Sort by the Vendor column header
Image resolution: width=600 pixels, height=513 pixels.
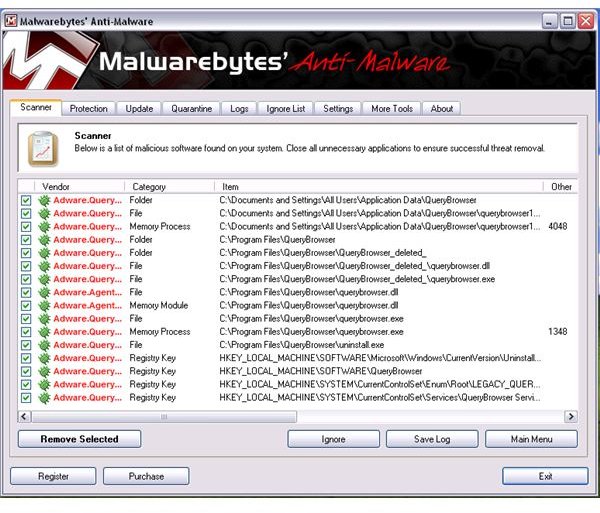point(79,187)
